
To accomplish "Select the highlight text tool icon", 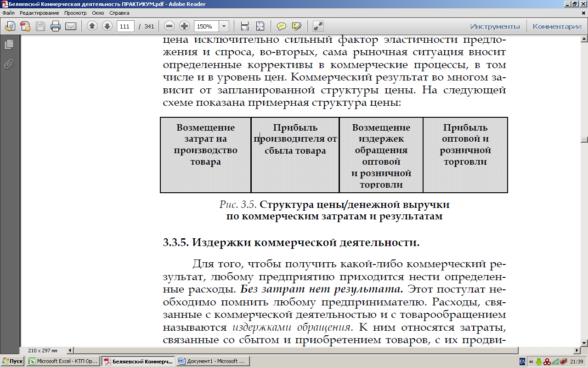I will (297, 26).
